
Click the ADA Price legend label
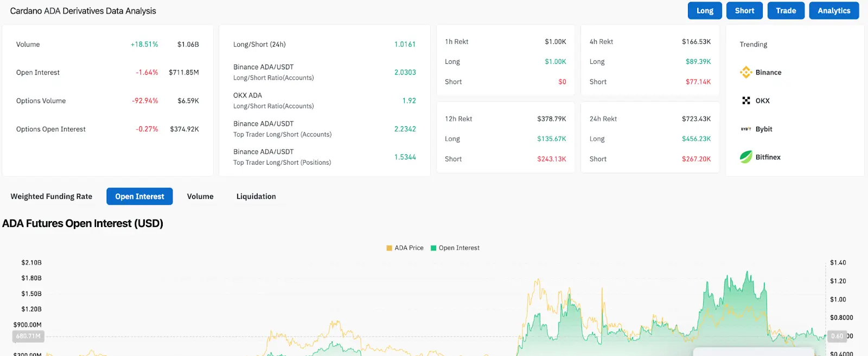pos(409,248)
